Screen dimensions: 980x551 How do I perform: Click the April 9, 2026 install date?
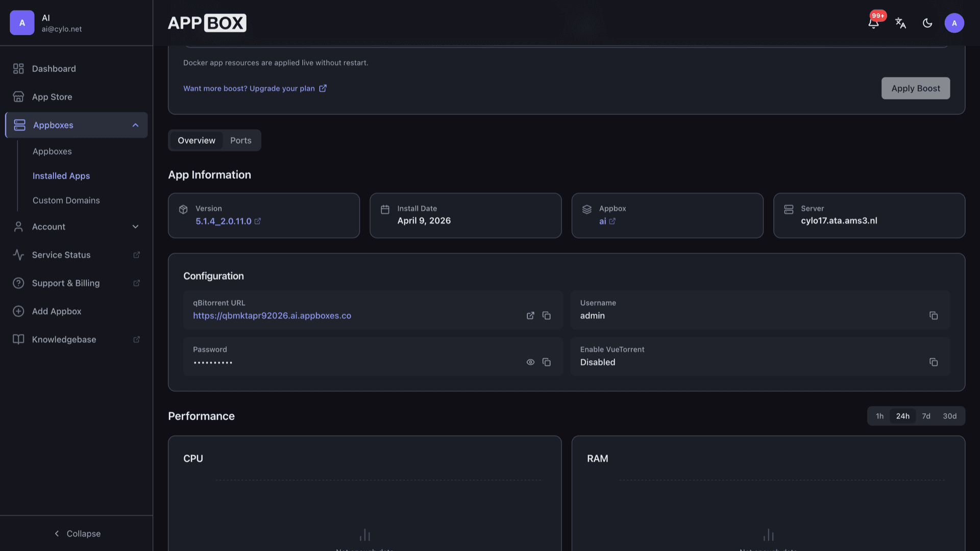(424, 221)
